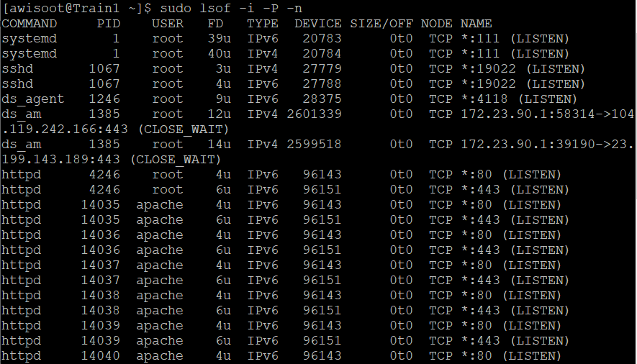
Task: Click user root in httpd port 443 row
Action: 168,190
